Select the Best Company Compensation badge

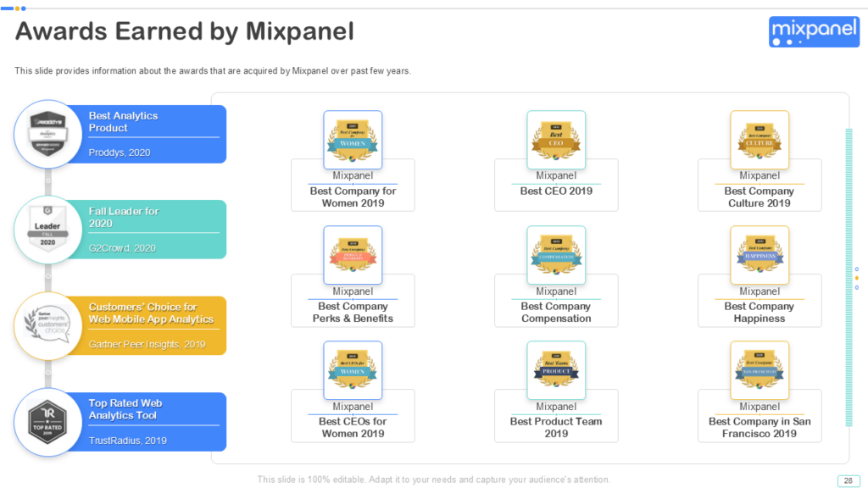(x=556, y=255)
